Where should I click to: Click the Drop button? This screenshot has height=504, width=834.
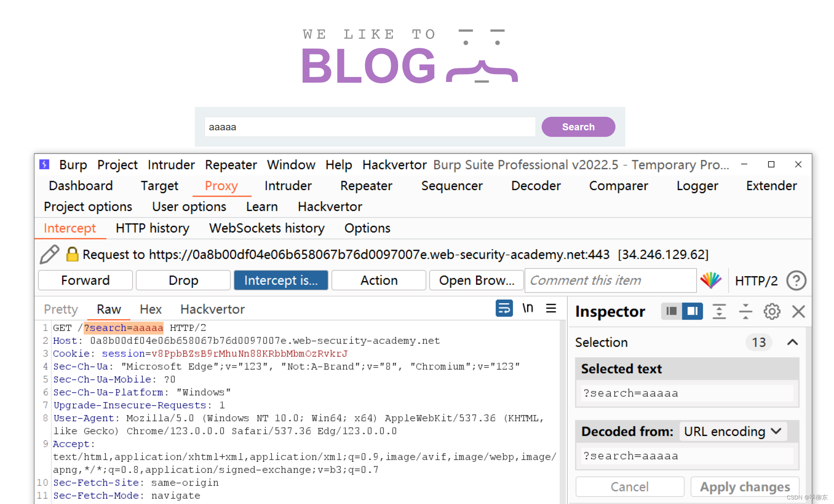click(183, 280)
